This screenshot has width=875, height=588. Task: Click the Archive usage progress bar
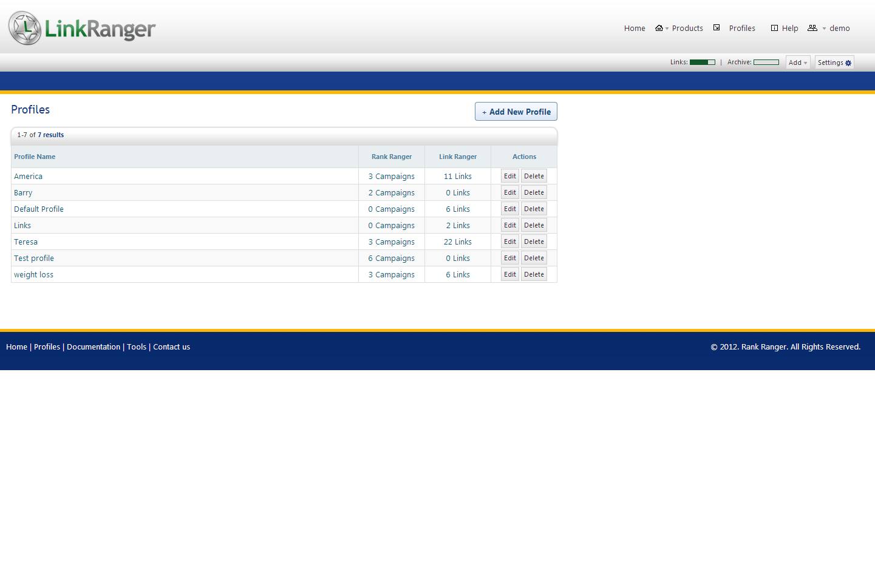[x=766, y=63]
